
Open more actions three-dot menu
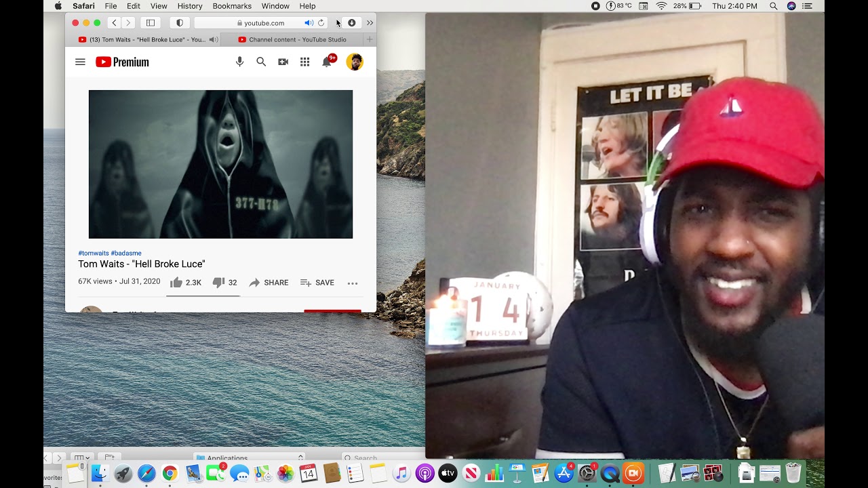[353, 283]
